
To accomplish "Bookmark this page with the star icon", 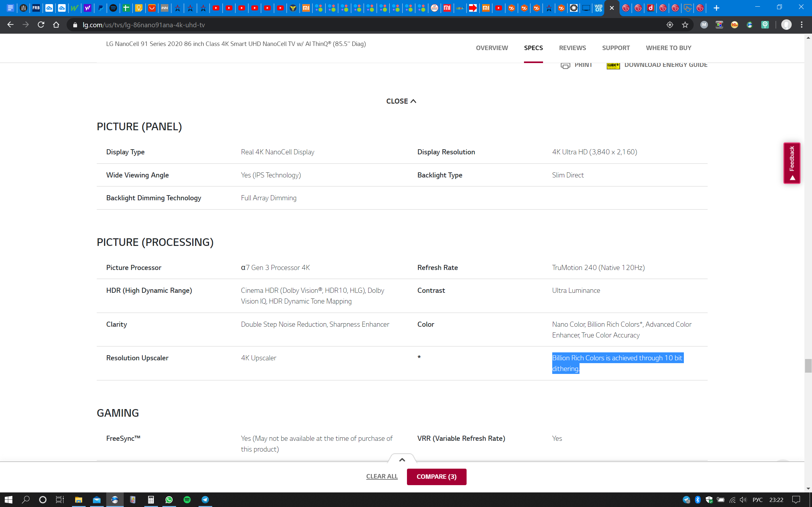I will 685,25.
